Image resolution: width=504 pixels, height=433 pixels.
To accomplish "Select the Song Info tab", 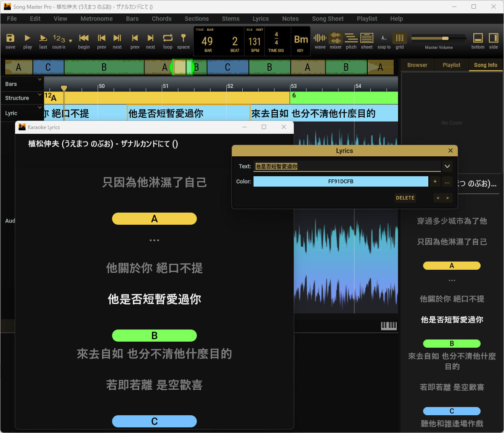I will pyautogui.click(x=485, y=65).
